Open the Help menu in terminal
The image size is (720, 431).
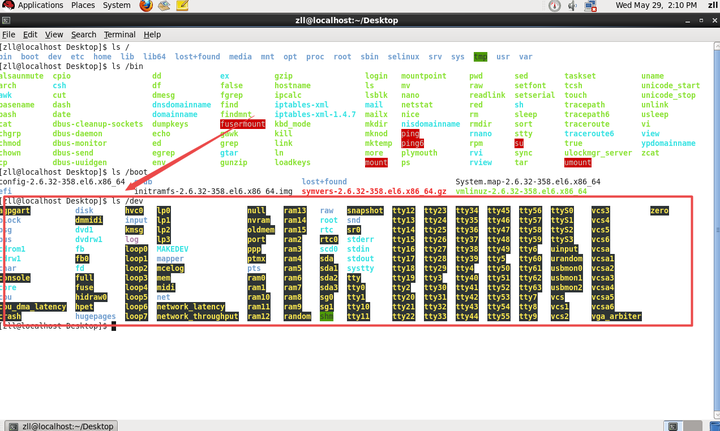tap(154, 34)
